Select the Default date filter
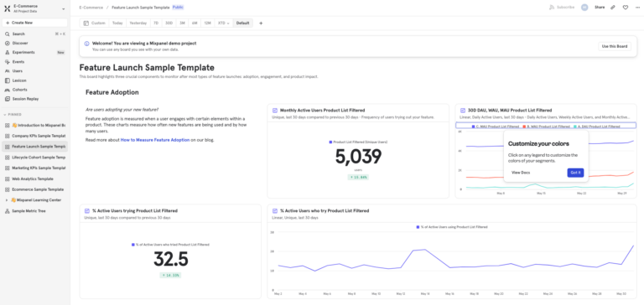Viewport: 644px width, 305px height. click(x=242, y=23)
